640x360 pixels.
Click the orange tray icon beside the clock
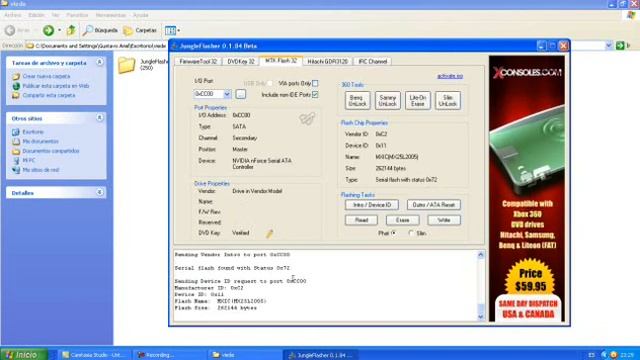coord(613,355)
